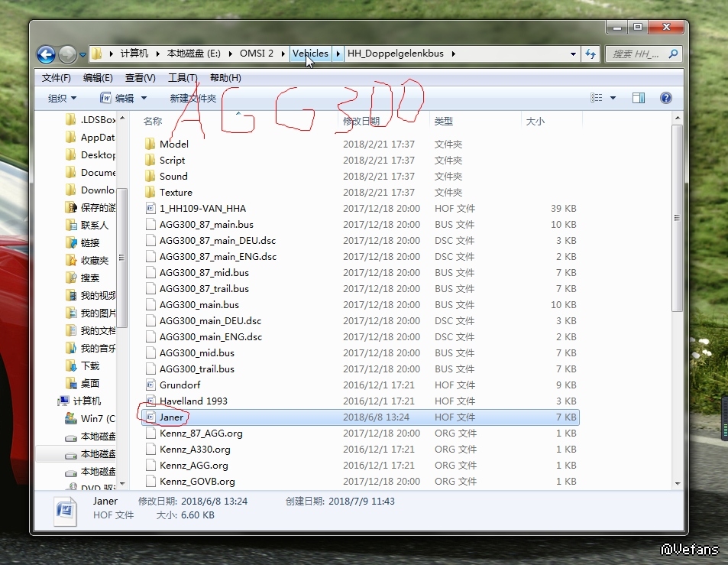Select the Sound folder icon

click(150, 176)
